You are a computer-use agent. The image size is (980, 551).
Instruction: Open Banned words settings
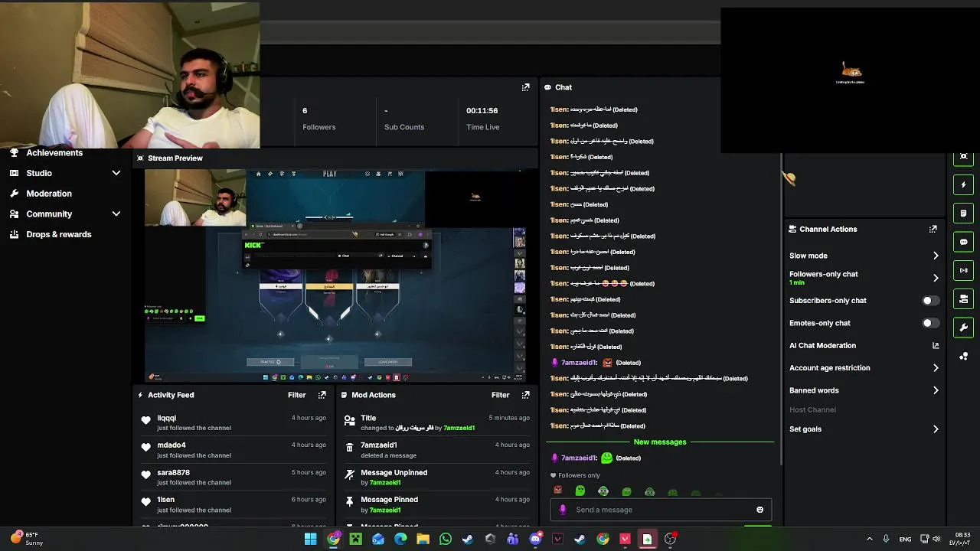point(864,390)
